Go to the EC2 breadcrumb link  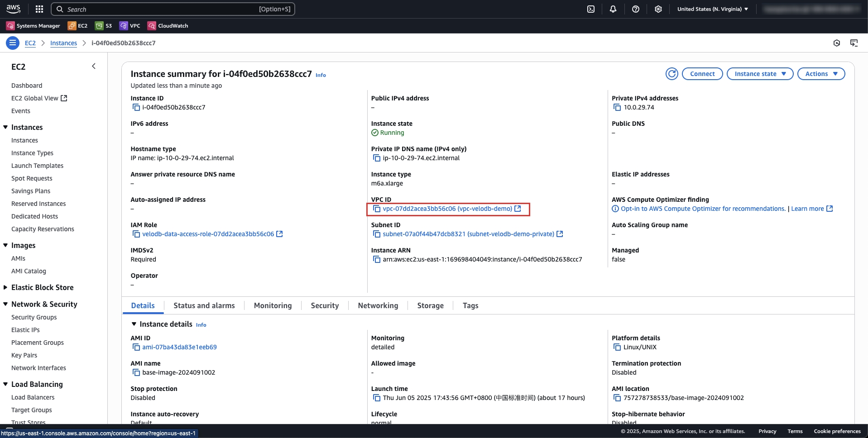tap(30, 43)
